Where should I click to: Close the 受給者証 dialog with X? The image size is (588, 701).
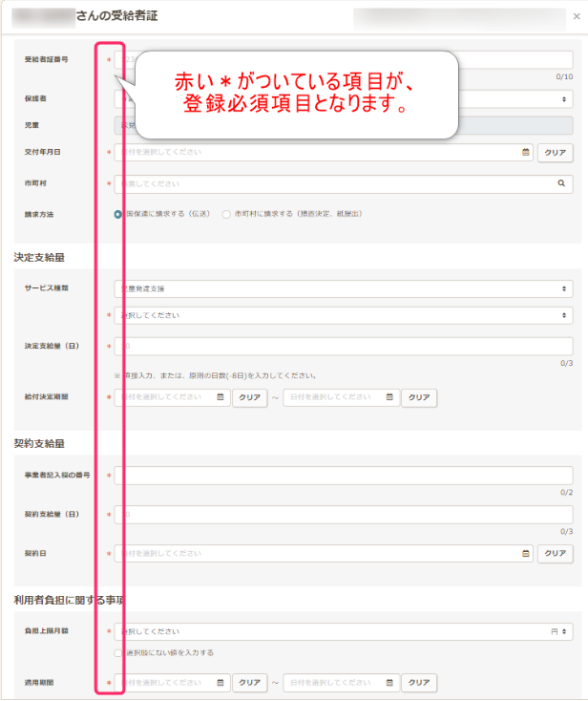(572, 17)
